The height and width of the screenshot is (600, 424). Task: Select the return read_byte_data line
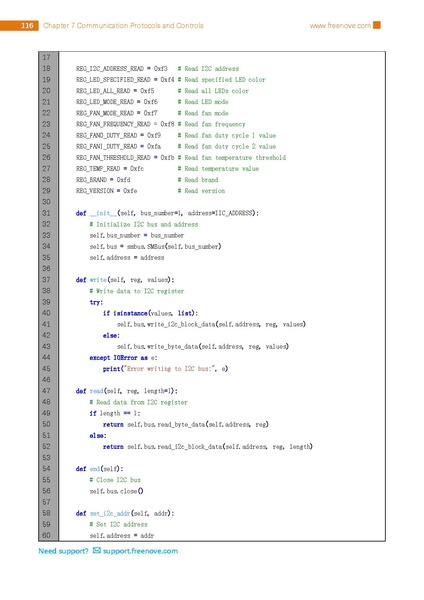(186, 424)
